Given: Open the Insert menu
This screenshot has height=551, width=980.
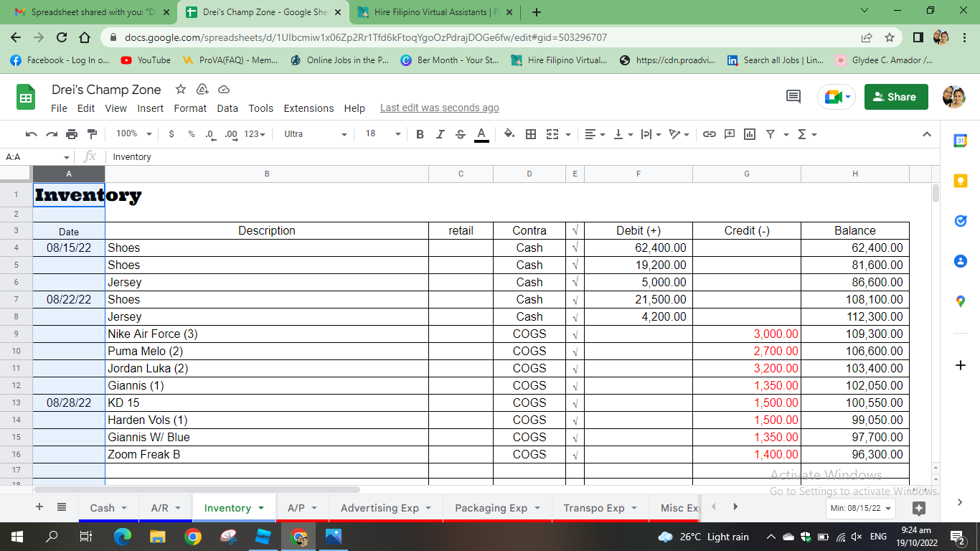Looking at the screenshot, I should pyautogui.click(x=151, y=108).
